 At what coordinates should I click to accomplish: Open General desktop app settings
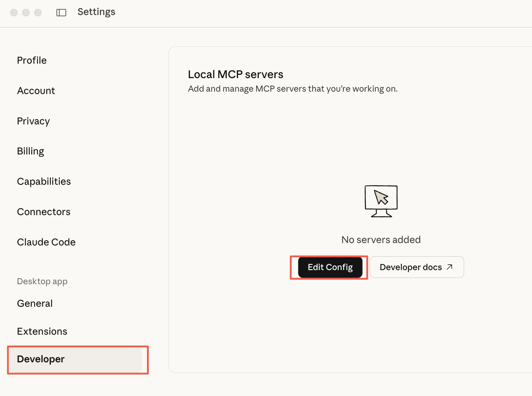click(x=35, y=303)
